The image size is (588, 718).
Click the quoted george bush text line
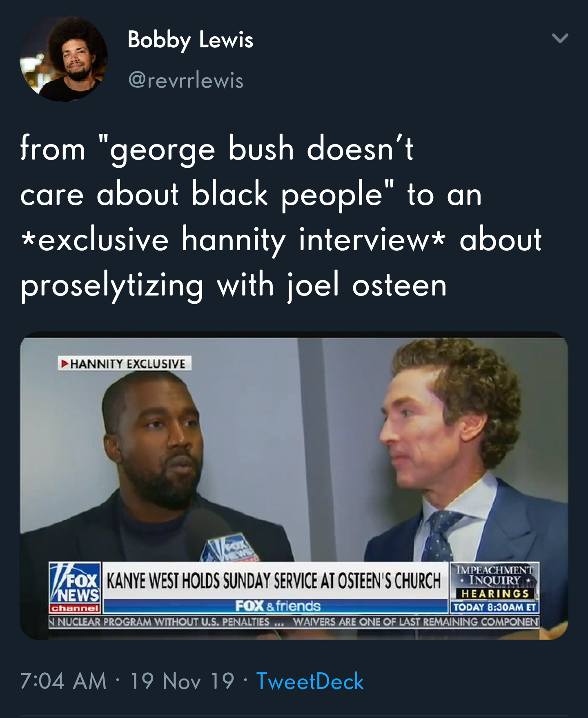tap(217, 149)
